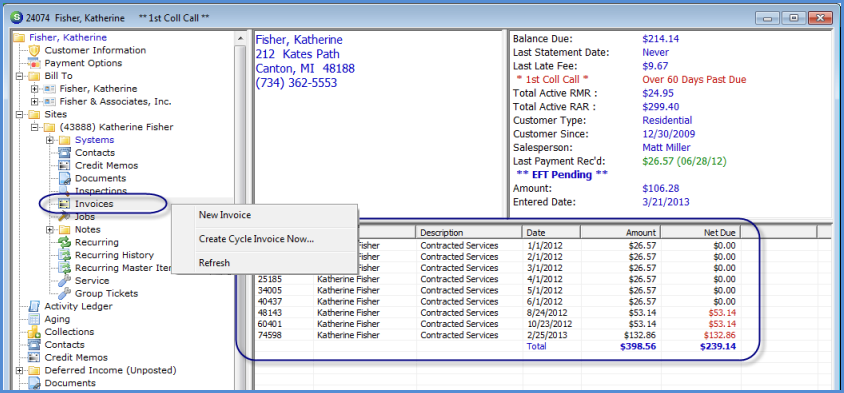Click the (734) 362-5553 phone number
Screen dimensions: 844x393
point(296,83)
